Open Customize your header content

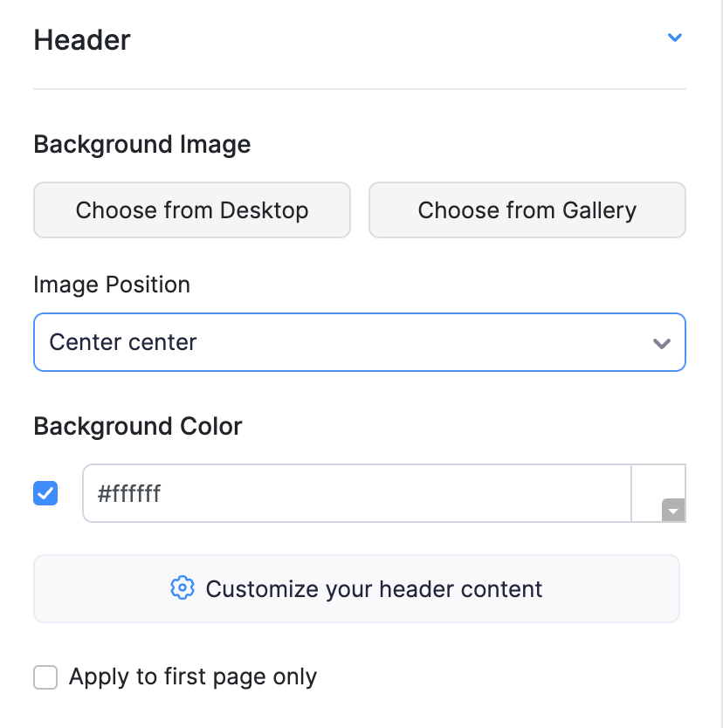356,589
